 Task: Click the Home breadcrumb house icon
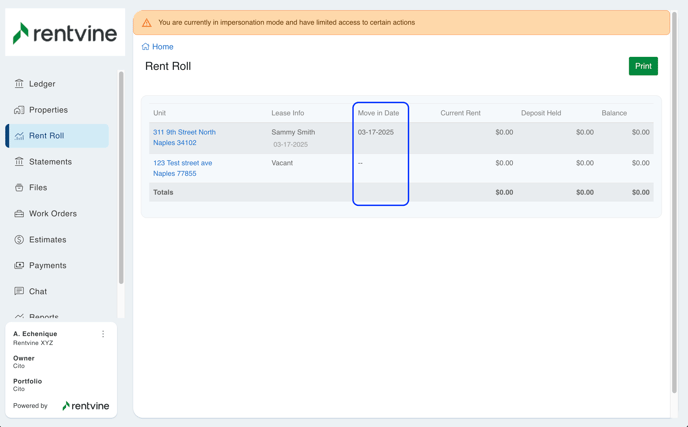click(x=146, y=47)
